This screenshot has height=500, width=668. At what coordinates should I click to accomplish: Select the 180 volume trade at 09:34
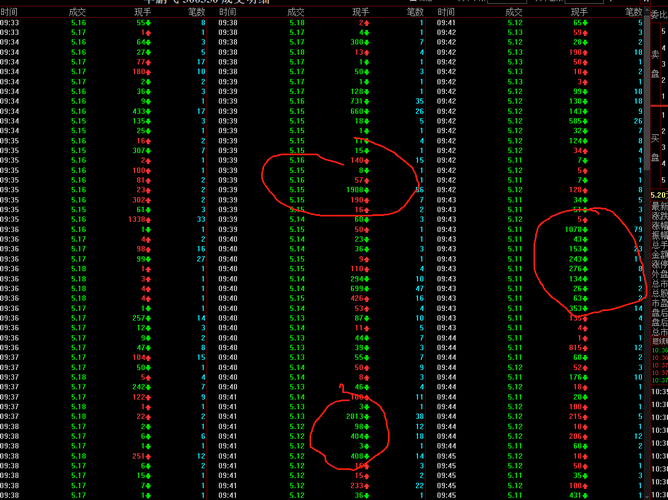point(142,72)
